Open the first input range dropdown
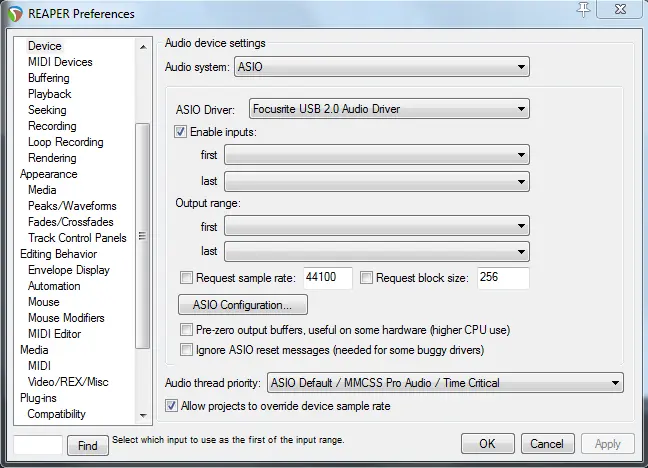 tap(377, 155)
